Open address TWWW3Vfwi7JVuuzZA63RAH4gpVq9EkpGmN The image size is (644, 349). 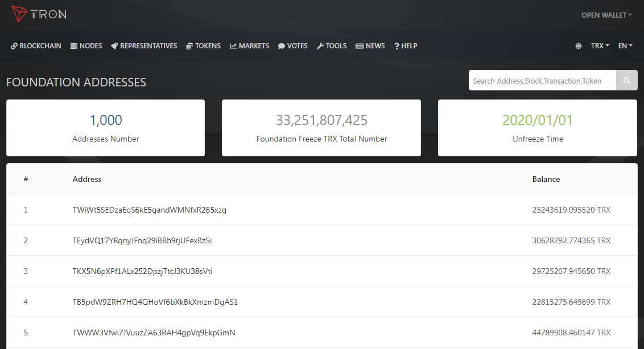(x=154, y=333)
